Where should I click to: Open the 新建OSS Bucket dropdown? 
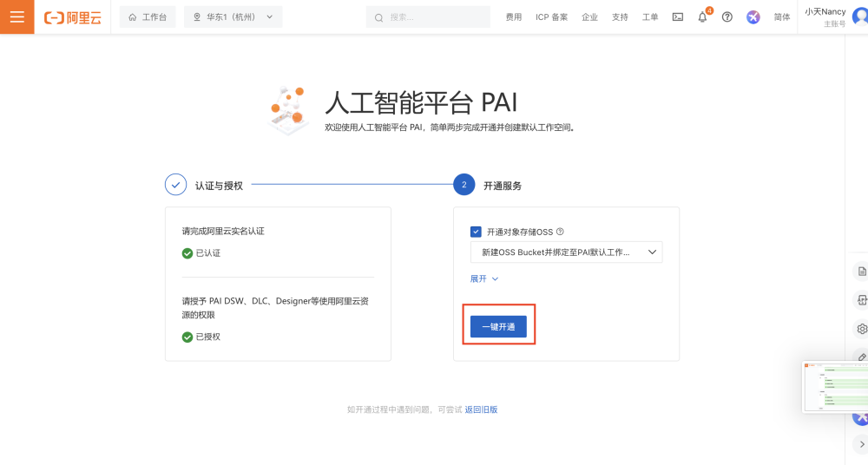coord(566,252)
